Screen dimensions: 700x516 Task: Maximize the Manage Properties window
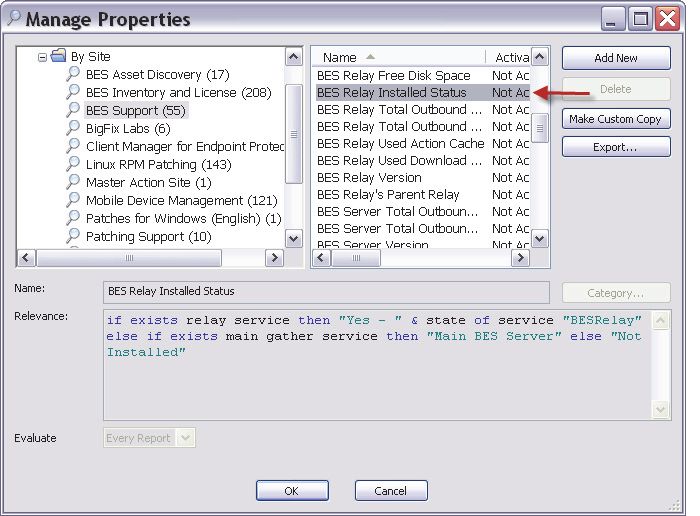tap(641, 19)
